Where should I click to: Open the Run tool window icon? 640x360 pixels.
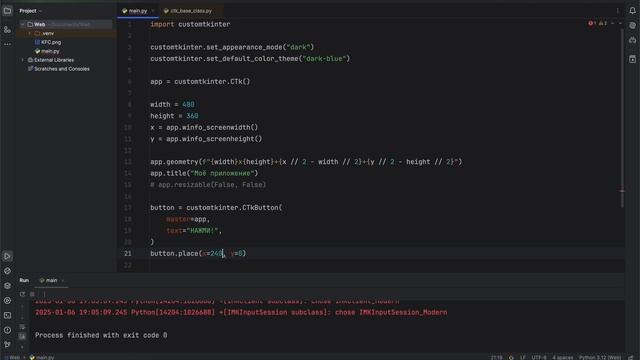tap(7, 256)
